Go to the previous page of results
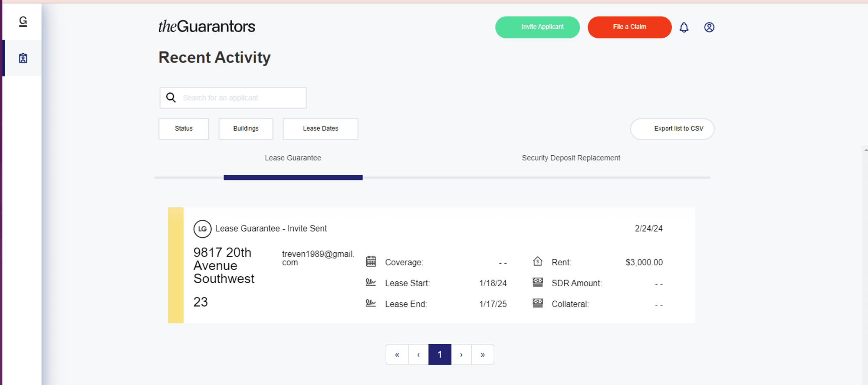Image resolution: width=868 pixels, height=385 pixels. click(418, 355)
